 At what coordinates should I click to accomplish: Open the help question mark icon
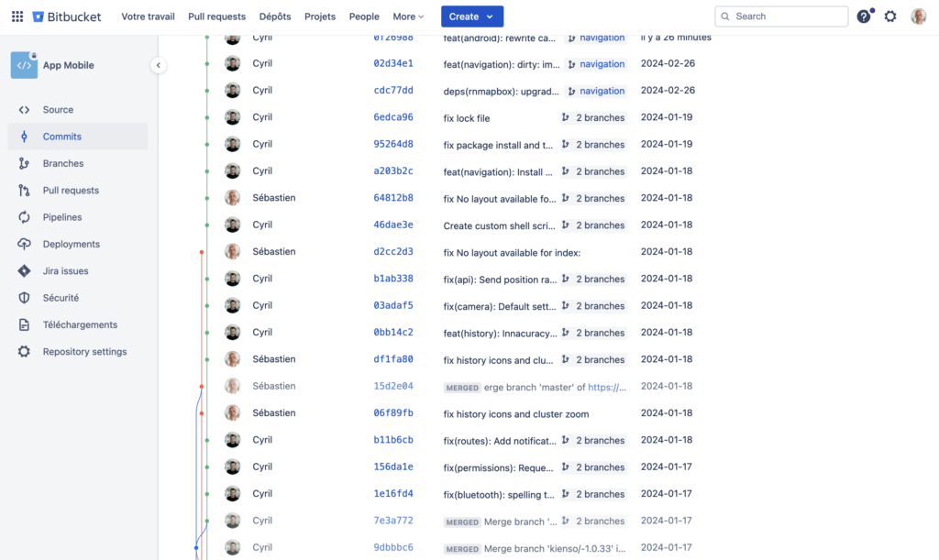point(863,16)
